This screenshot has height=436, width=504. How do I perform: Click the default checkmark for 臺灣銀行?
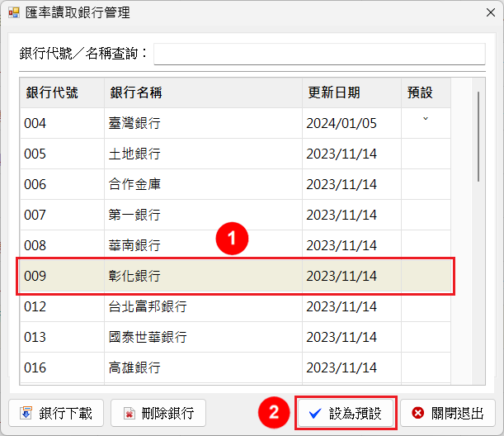click(x=426, y=119)
